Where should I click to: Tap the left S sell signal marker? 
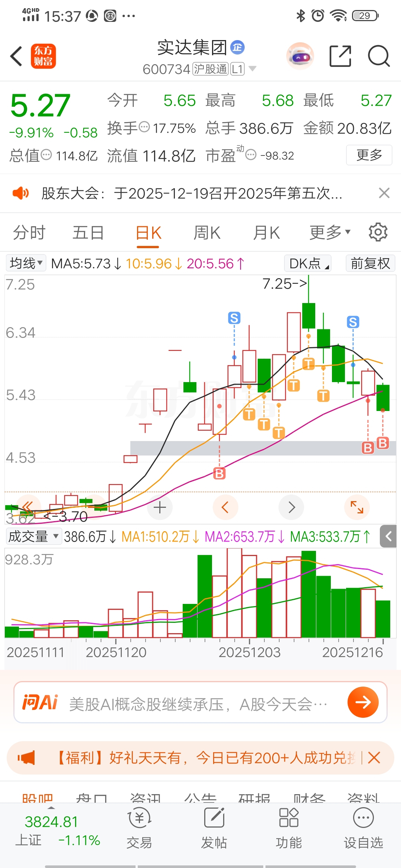(234, 318)
